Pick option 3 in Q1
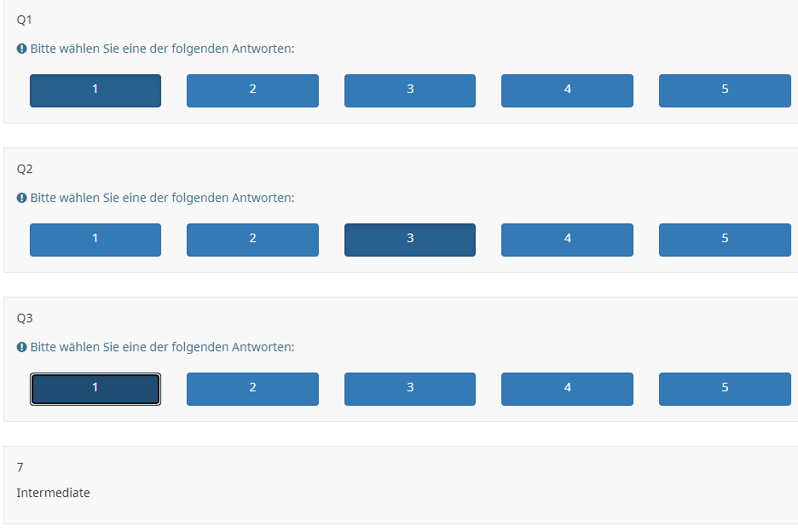The width and height of the screenshot is (798, 532). click(410, 90)
